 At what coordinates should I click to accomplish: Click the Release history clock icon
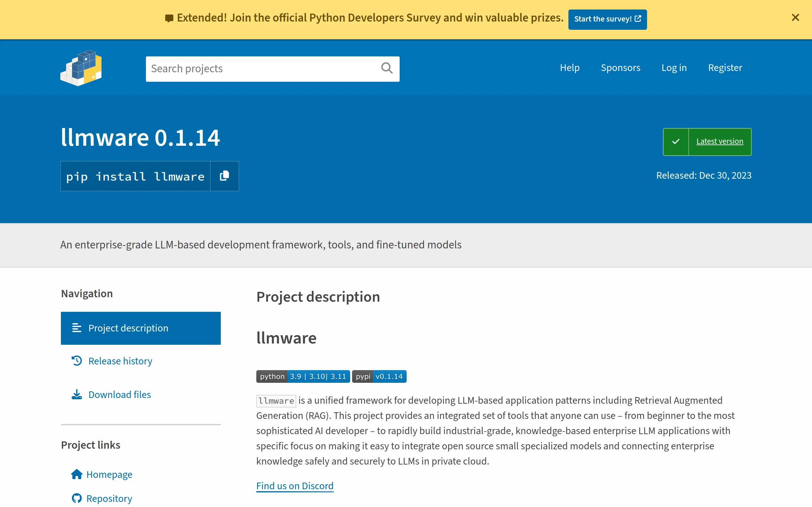[x=76, y=361]
